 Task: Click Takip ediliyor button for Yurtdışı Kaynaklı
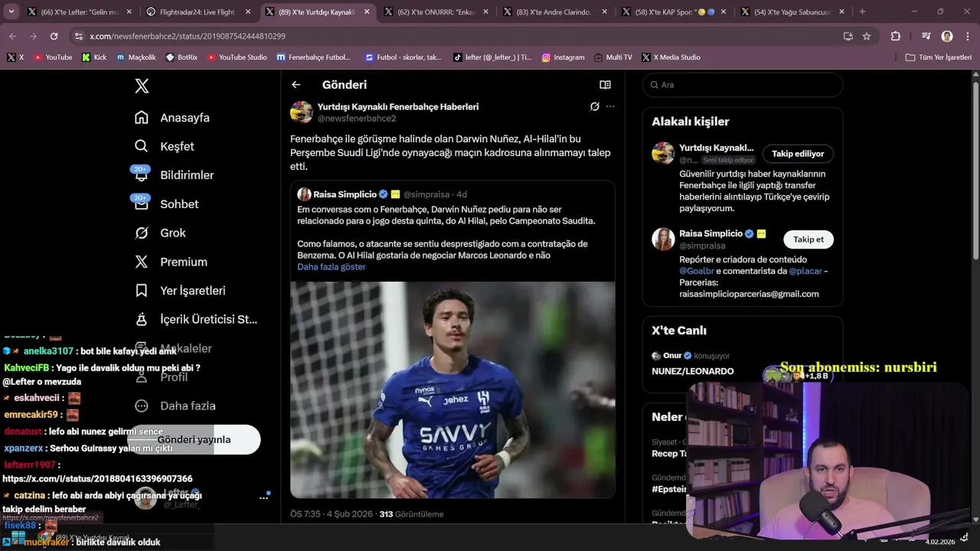click(x=798, y=154)
